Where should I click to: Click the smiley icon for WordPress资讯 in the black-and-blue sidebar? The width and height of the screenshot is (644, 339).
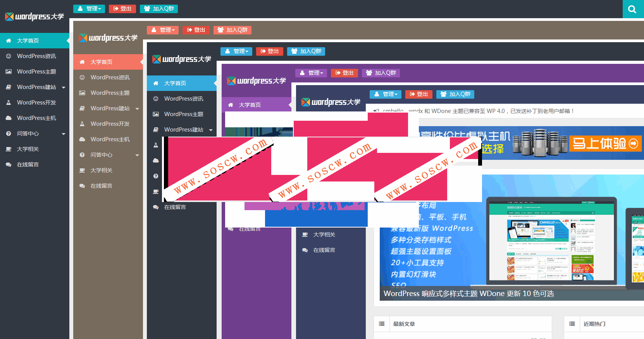156,99
